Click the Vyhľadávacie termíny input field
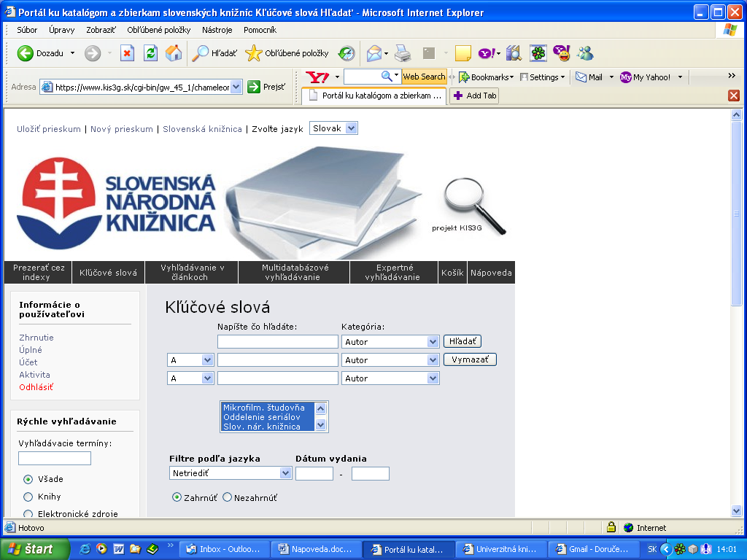The image size is (747, 560). pos(55,458)
